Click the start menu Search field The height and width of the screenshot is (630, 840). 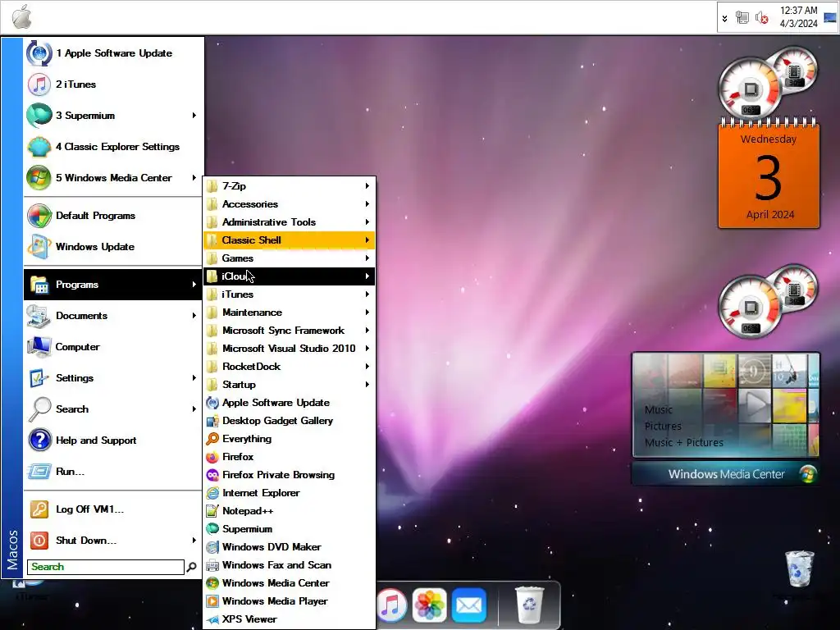click(x=106, y=567)
